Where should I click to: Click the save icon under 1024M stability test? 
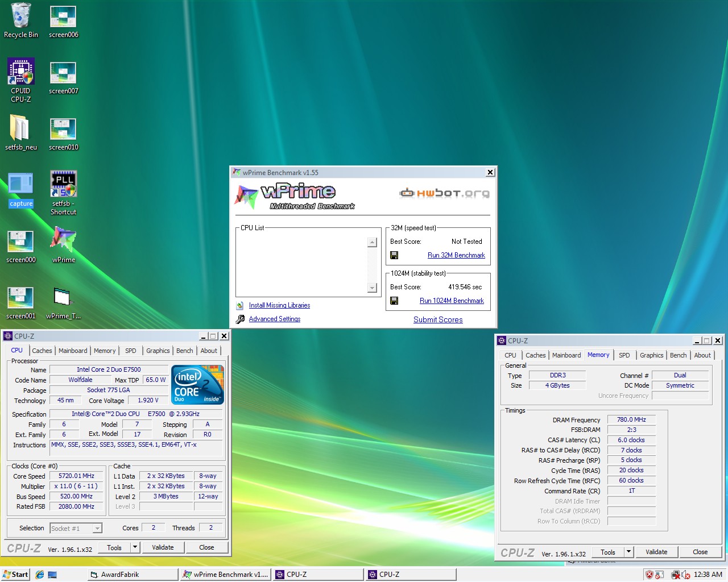tap(394, 301)
